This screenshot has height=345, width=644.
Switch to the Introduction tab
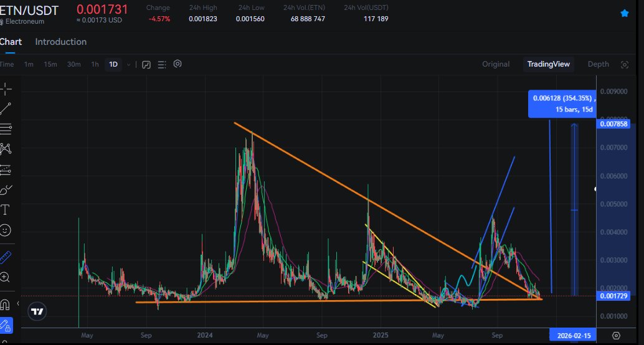61,42
